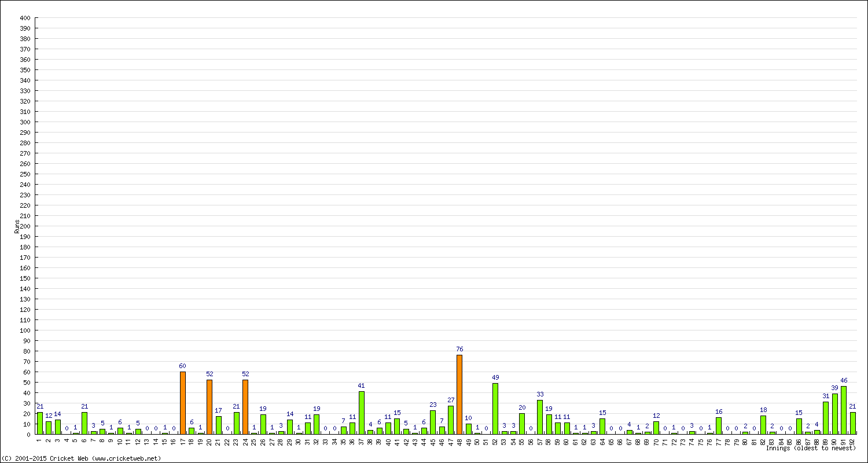Click the orange bar for innings 48
The image size is (868, 463).
459,395
